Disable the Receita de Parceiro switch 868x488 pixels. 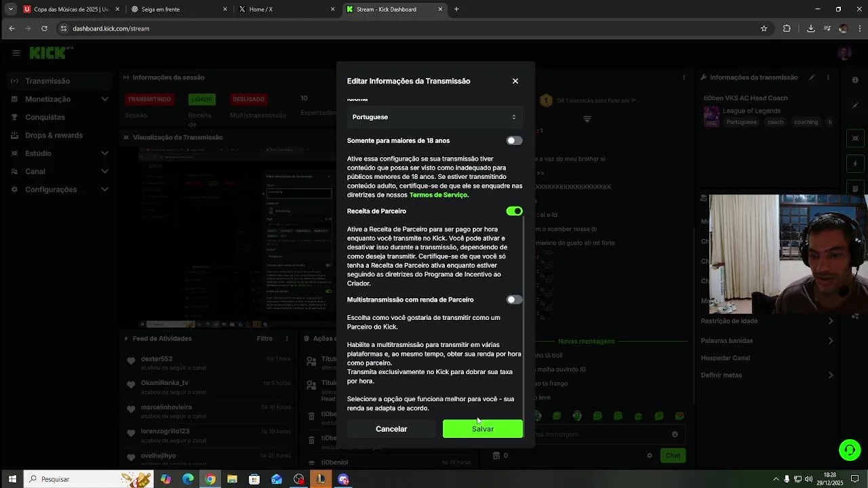[514, 211]
